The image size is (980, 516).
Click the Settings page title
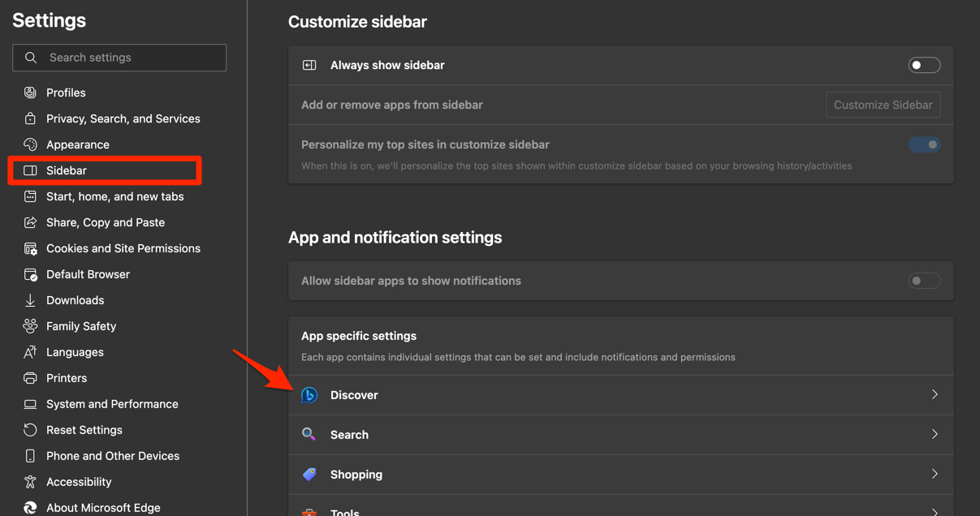pos(49,20)
